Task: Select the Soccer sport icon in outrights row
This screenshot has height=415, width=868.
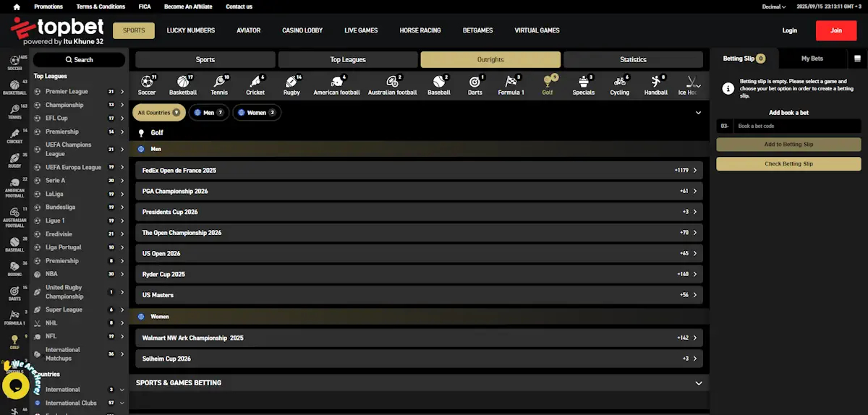Action: click(x=147, y=85)
